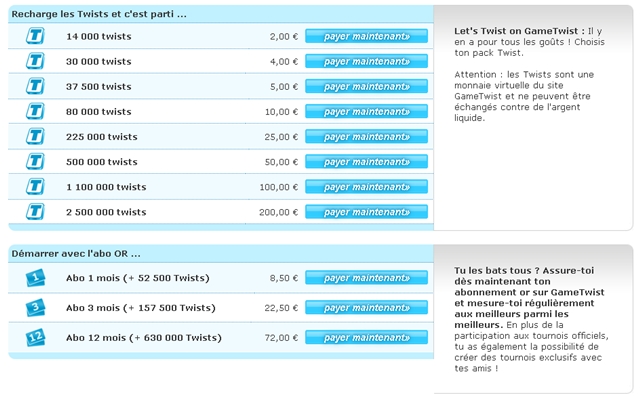Viewport: 640px width, 399px height.
Task: Click the 2,00 € price
Action: (x=284, y=36)
